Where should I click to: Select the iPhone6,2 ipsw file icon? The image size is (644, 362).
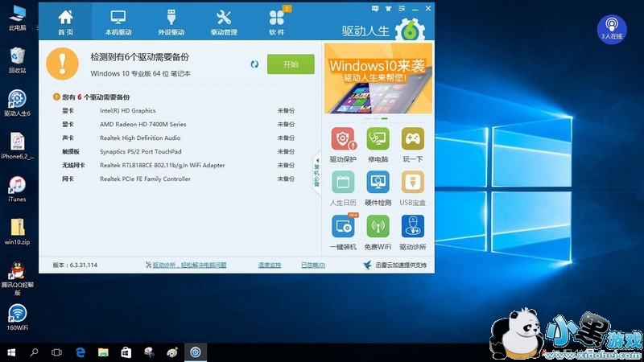(17, 146)
